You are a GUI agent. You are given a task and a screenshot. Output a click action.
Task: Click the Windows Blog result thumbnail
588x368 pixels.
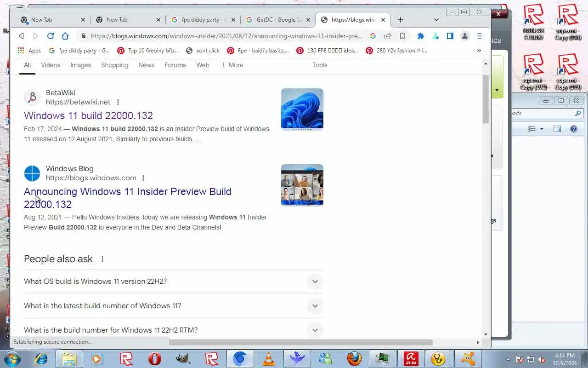pyautogui.click(x=302, y=185)
